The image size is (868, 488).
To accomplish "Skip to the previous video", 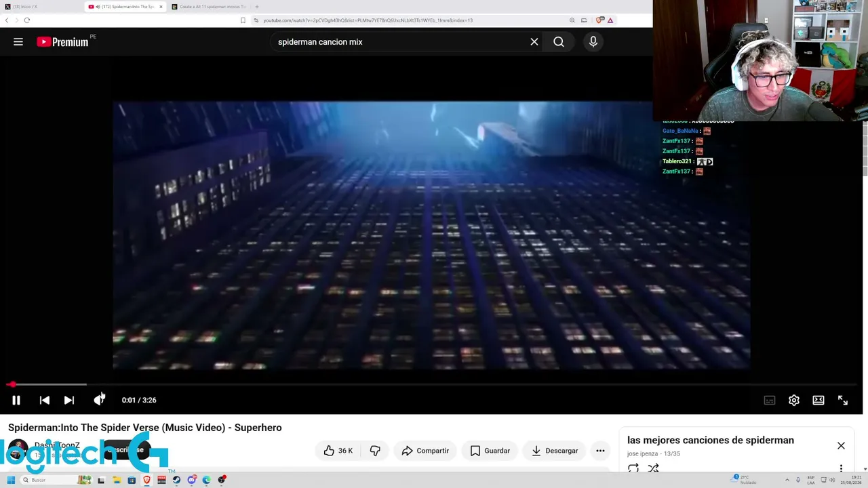I will tap(45, 400).
